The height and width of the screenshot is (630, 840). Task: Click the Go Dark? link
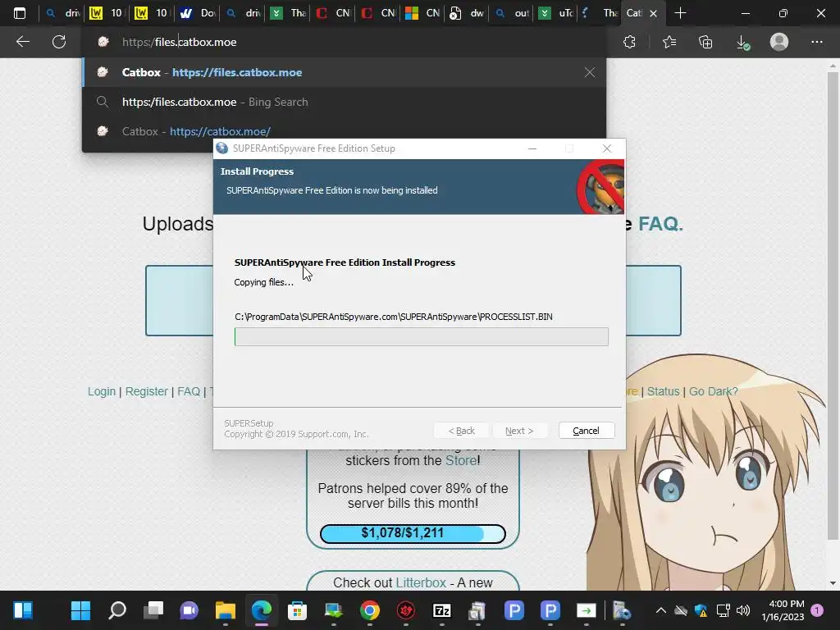[713, 391]
